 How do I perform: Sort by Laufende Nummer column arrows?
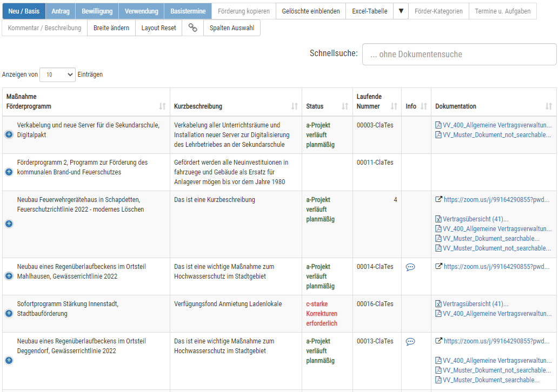pos(394,106)
